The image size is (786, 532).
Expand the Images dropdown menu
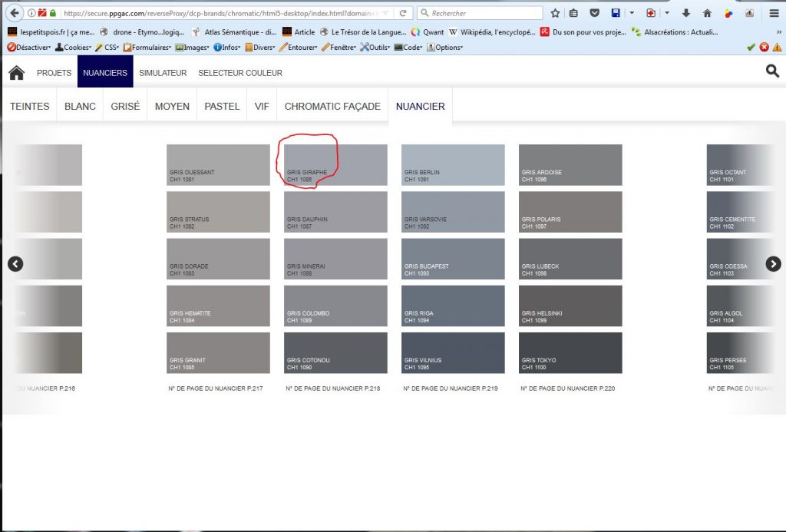[x=193, y=47]
